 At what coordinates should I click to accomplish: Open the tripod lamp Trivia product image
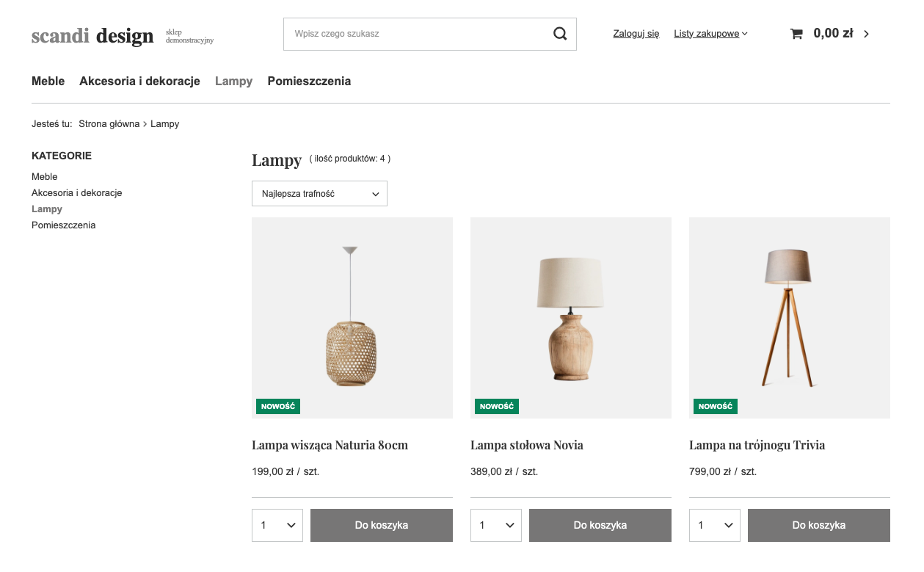pos(790,318)
